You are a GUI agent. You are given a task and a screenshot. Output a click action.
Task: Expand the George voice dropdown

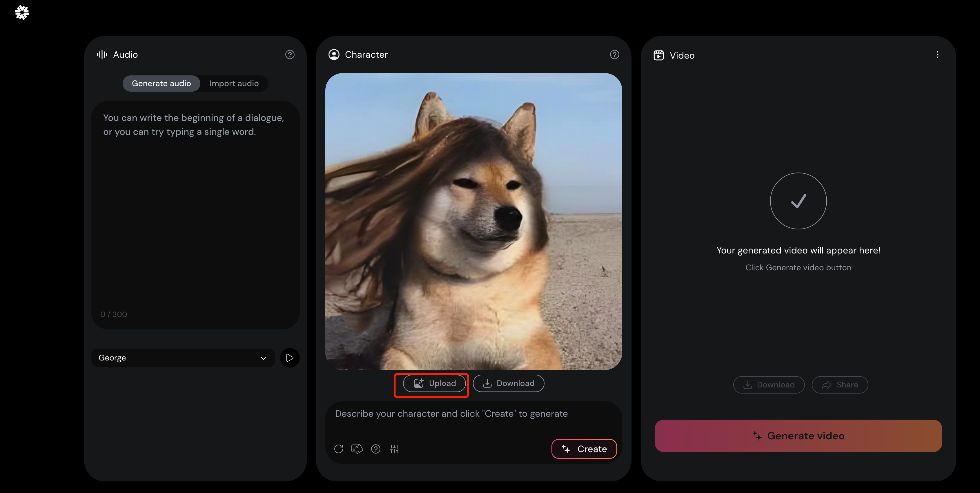[183, 358]
